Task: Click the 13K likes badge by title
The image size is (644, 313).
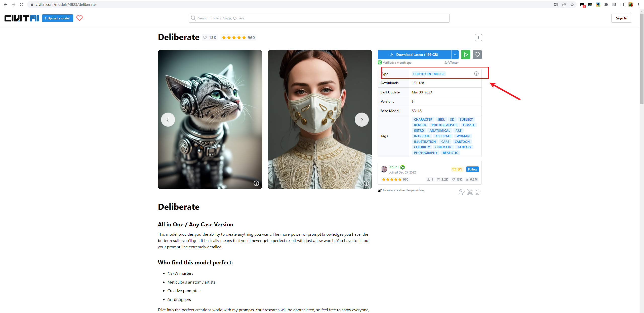Action: click(210, 38)
